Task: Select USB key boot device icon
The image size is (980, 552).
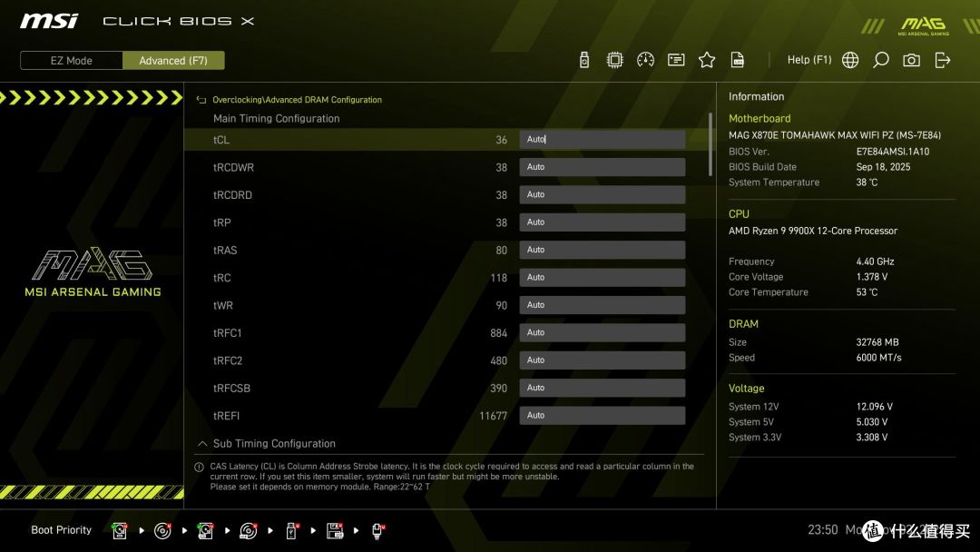Action: click(291, 531)
